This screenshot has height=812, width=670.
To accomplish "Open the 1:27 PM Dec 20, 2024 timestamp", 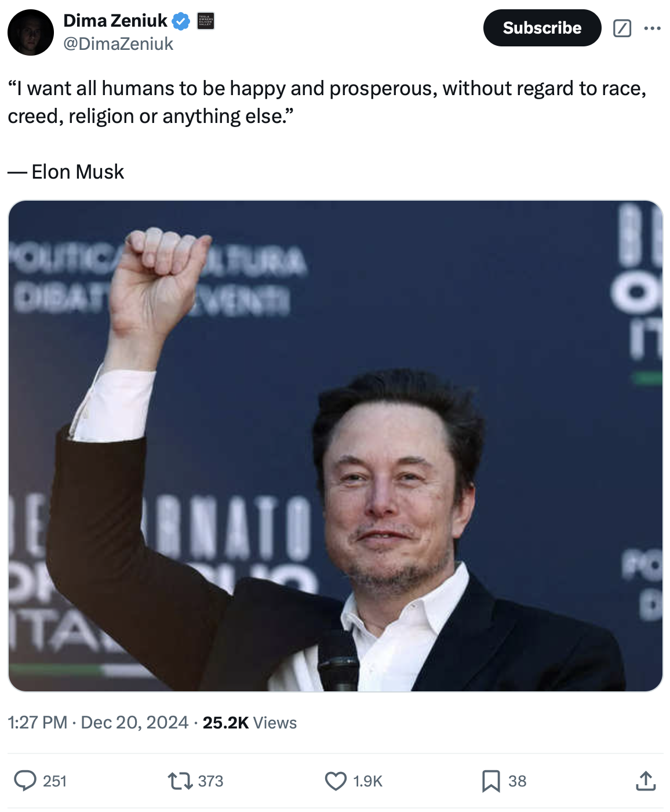I will (98, 723).
